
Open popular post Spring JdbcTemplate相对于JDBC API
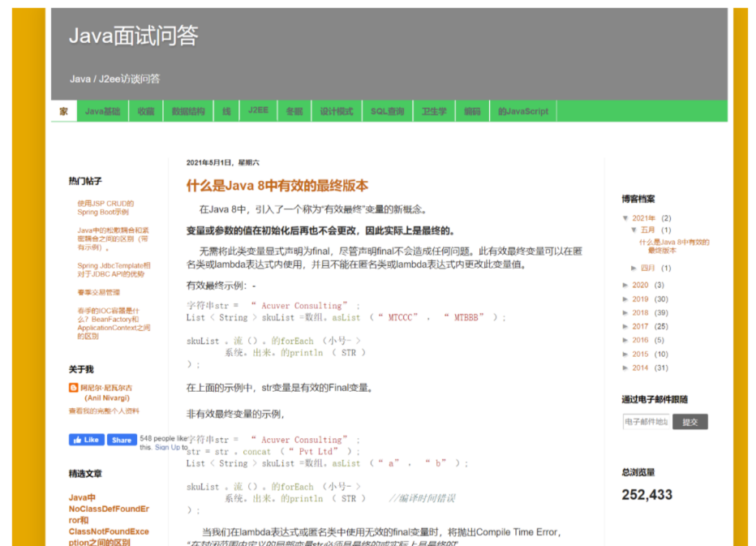tap(114, 269)
